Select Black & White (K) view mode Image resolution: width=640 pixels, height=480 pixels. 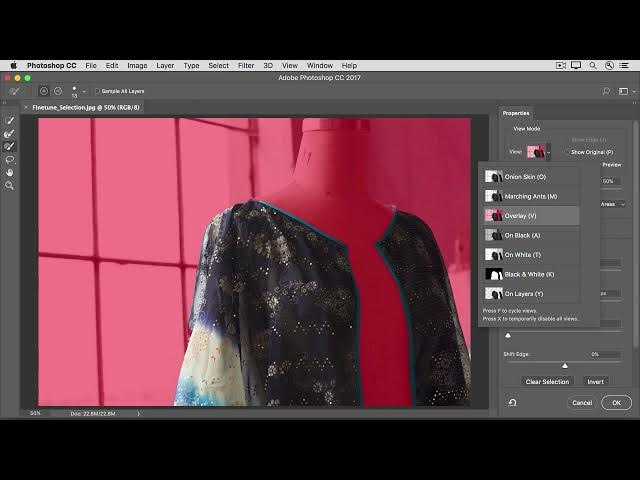click(x=529, y=274)
